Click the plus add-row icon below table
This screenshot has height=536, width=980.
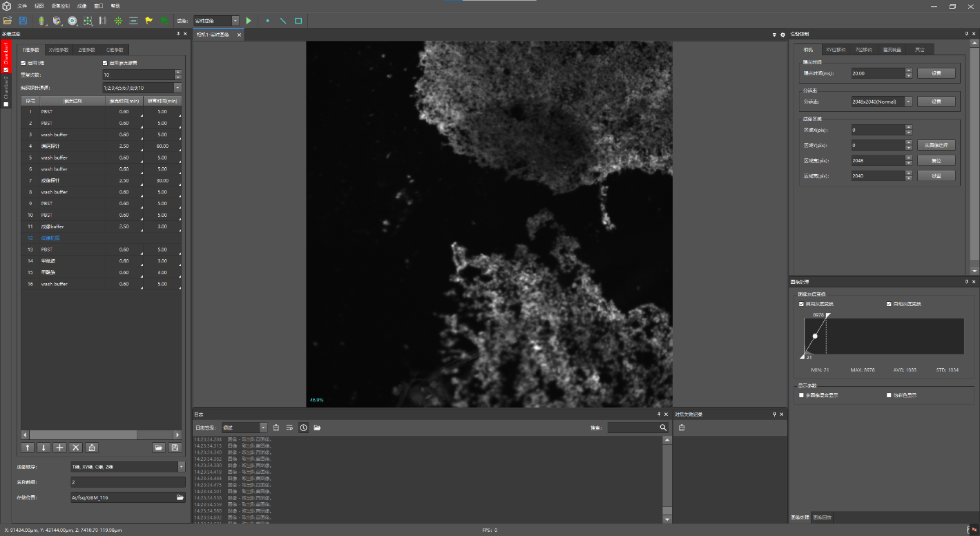click(x=60, y=448)
